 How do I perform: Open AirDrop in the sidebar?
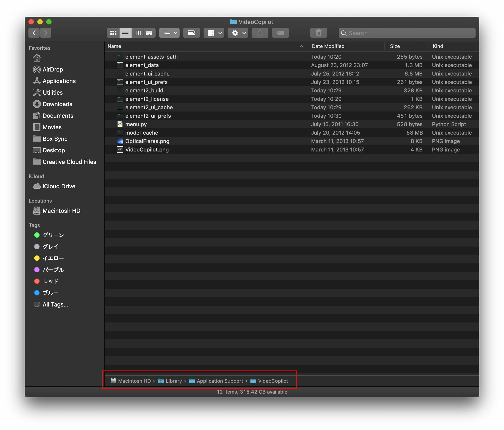point(52,70)
